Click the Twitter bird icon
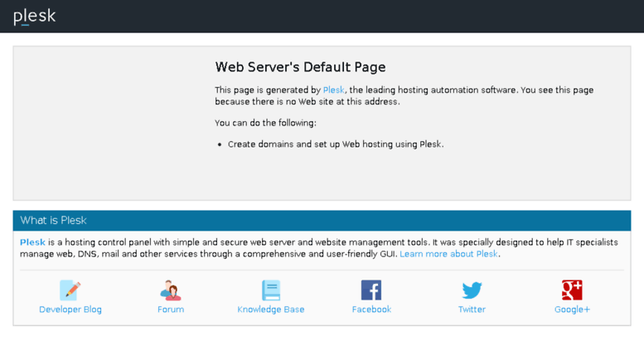The width and height of the screenshot is (644, 351). [x=472, y=290]
